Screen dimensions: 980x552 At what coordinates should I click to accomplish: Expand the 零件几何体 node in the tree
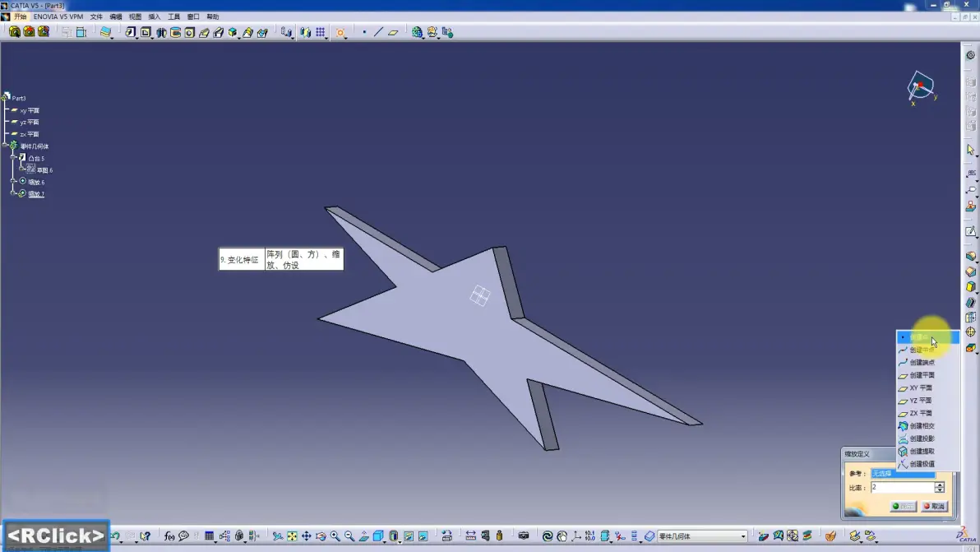pos(6,146)
